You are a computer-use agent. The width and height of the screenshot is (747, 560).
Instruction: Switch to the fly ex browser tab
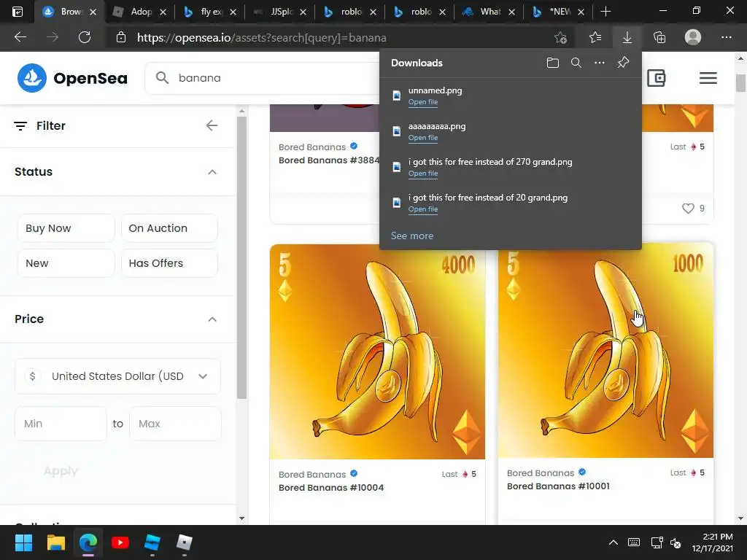pyautogui.click(x=210, y=12)
